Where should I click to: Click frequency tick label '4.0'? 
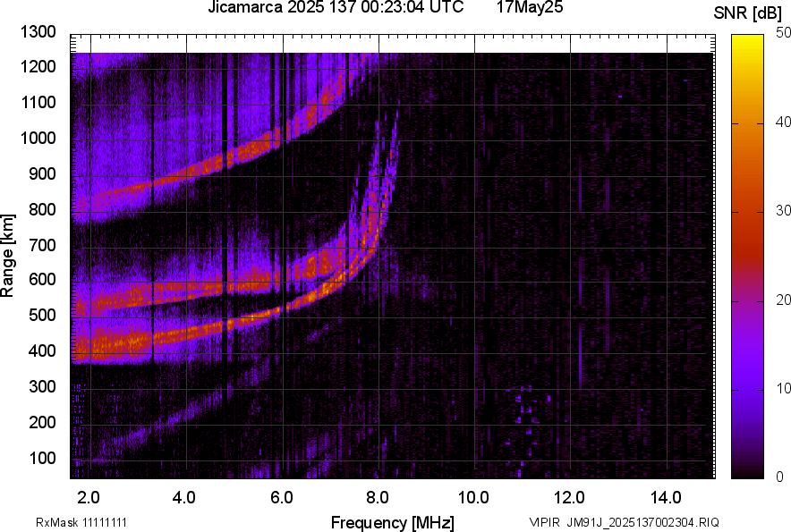point(184,498)
